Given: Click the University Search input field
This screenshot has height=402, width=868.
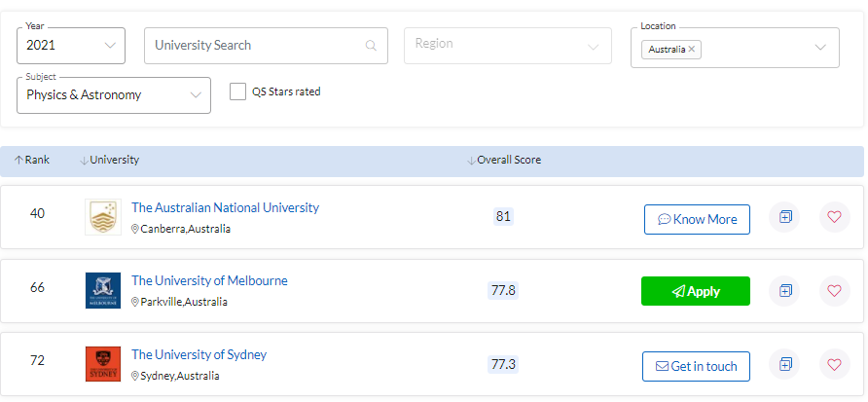Looking at the screenshot, I should pos(266,46).
